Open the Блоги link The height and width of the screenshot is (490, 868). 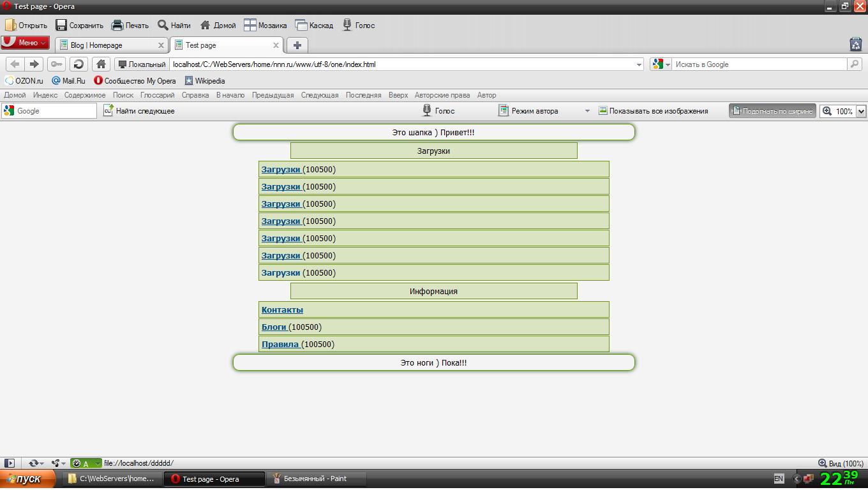274,327
